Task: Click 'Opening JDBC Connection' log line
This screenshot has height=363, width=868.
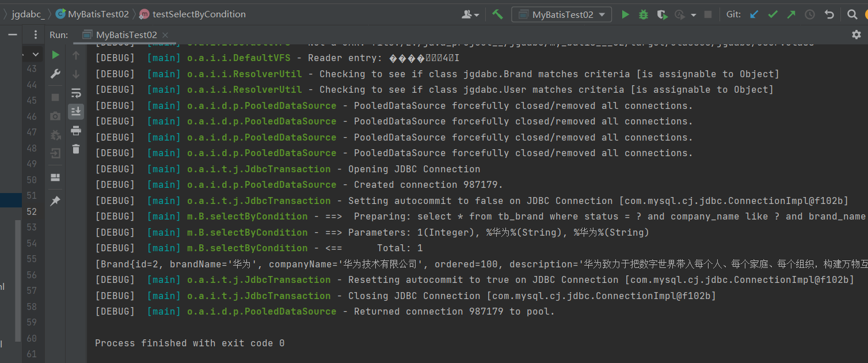Action: point(287,169)
